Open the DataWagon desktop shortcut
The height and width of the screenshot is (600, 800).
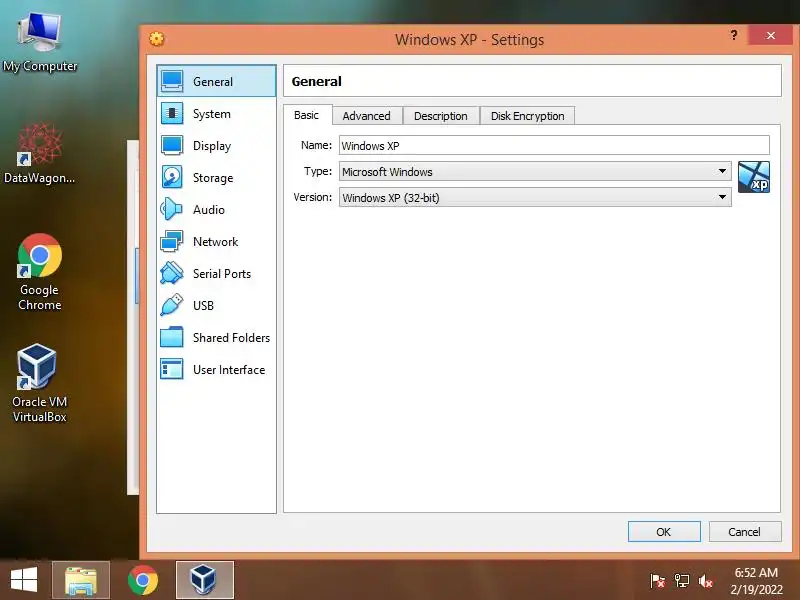click(39, 153)
